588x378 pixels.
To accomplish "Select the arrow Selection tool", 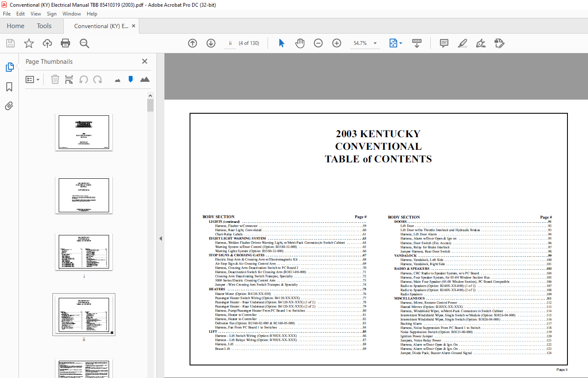I will click(x=281, y=43).
